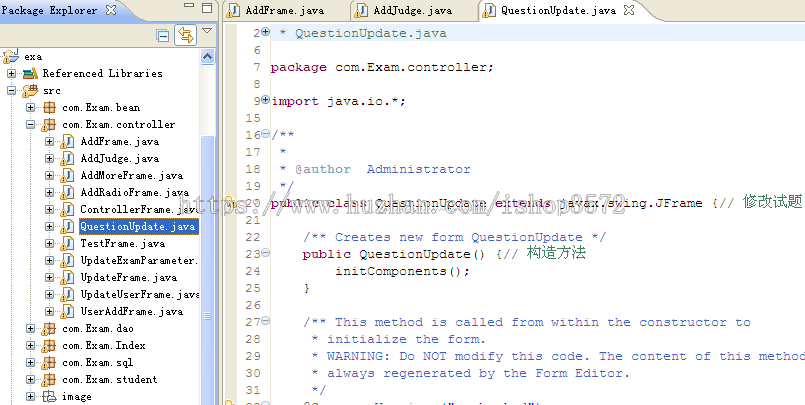The width and height of the screenshot is (805, 405).
Task: Click Java file icon on AddJudge.java tab
Action: [x=361, y=10]
